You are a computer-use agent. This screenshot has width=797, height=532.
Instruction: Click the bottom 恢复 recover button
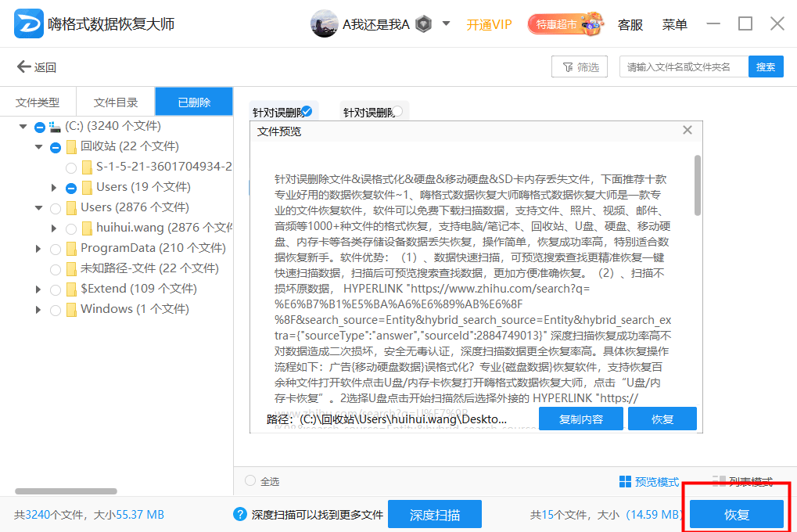[737, 515]
